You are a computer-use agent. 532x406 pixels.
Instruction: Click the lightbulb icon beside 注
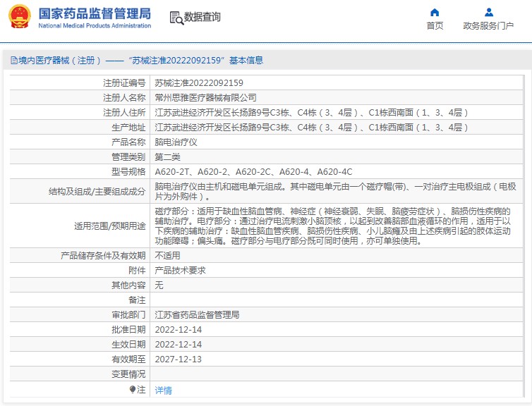pos(133,389)
